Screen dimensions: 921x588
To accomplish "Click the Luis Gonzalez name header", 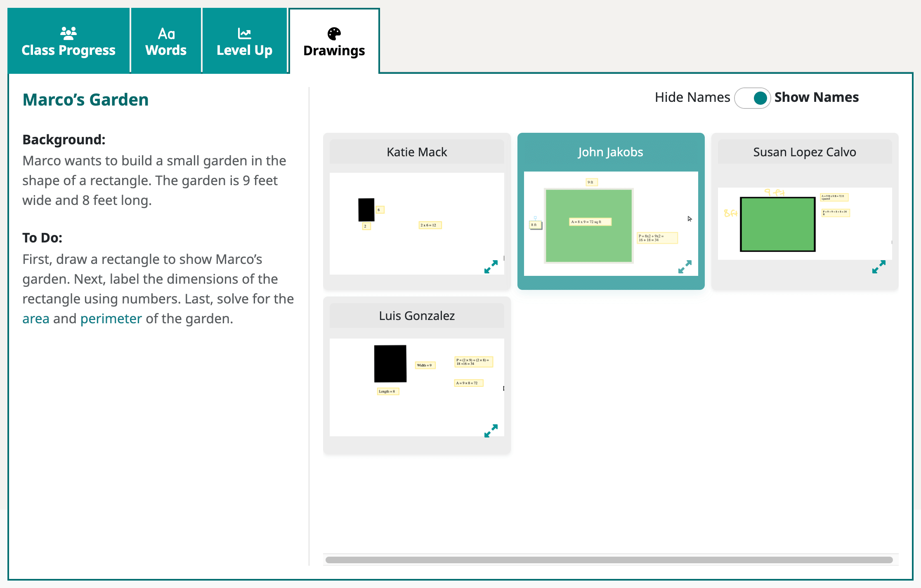I will click(x=417, y=316).
